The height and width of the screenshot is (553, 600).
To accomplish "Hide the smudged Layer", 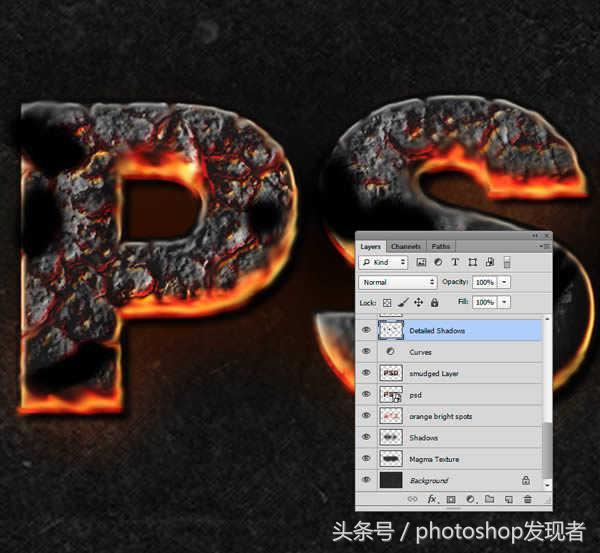I will click(366, 373).
